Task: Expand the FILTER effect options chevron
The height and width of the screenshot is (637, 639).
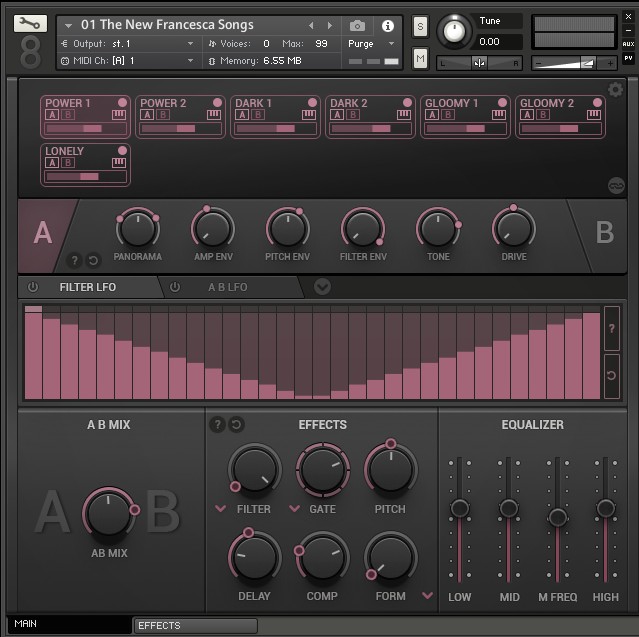Action: pyautogui.click(x=220, y=509)
